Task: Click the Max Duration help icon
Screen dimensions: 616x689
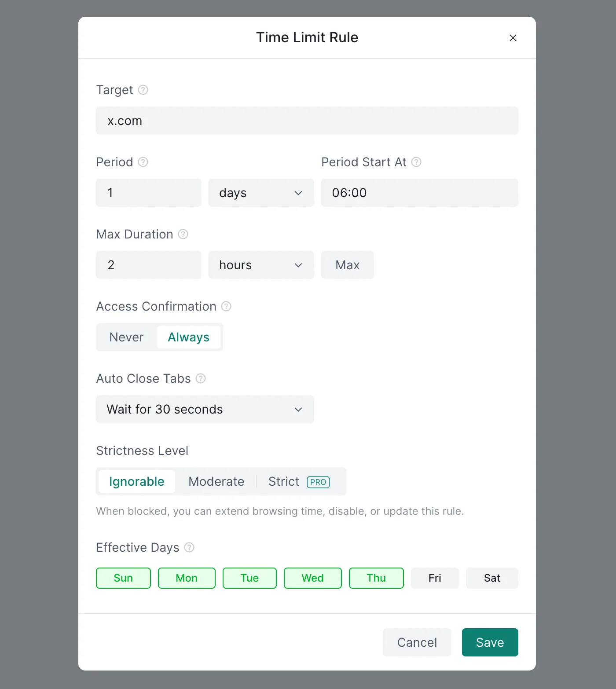Action: 183,234
